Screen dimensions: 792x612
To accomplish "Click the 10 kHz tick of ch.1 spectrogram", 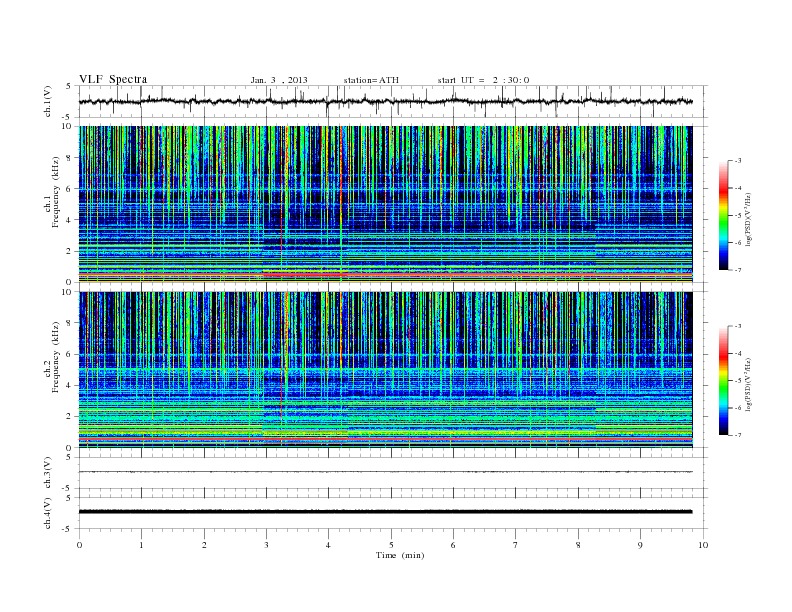I will [x=67, y=126].
